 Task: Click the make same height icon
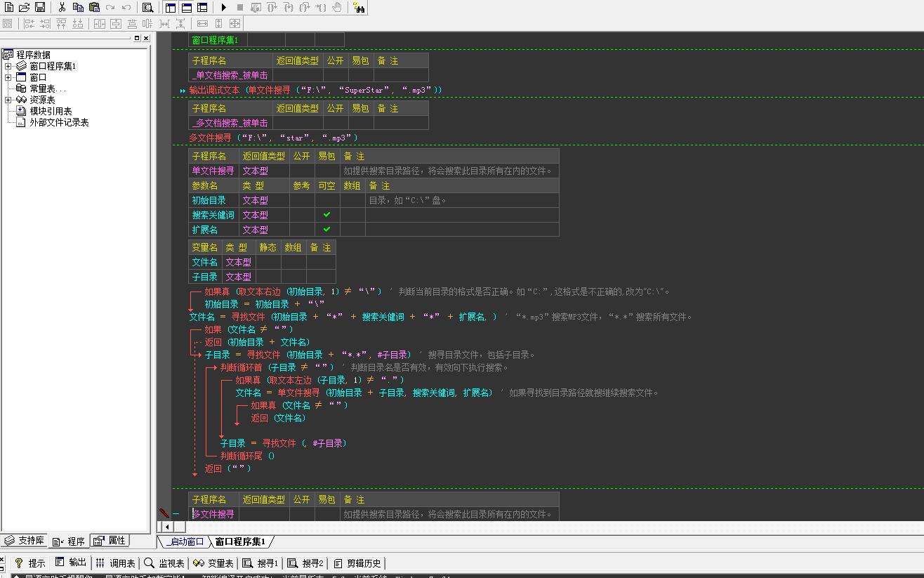pos(218,24)
